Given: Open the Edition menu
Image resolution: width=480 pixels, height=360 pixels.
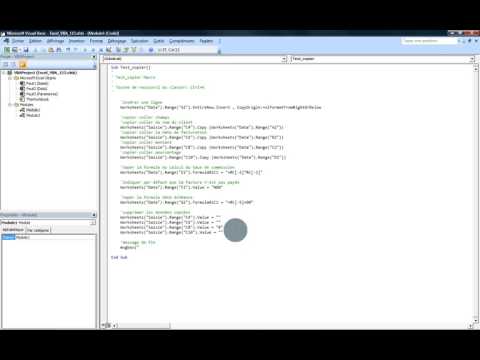Looking at the screenshot, I should coord(35,41).
